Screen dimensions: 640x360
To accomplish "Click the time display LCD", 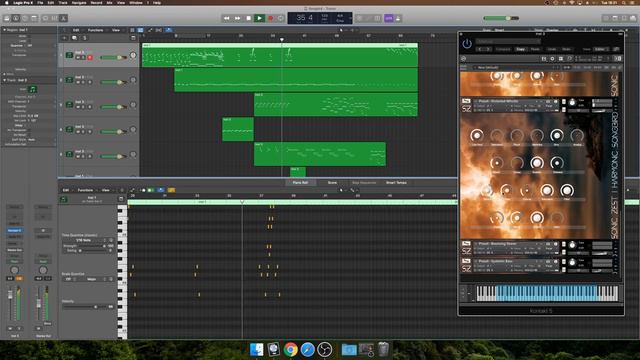I will 320,18.
